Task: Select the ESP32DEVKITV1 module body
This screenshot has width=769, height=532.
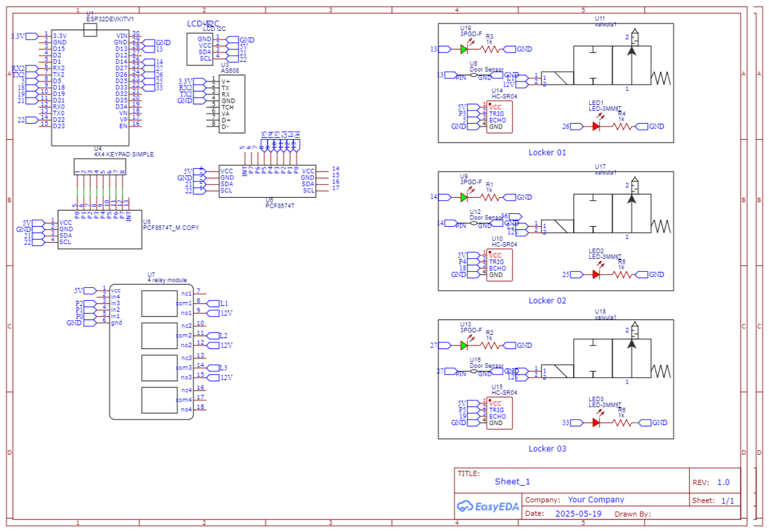Action: pyautogui.click(x=90, y=87)
